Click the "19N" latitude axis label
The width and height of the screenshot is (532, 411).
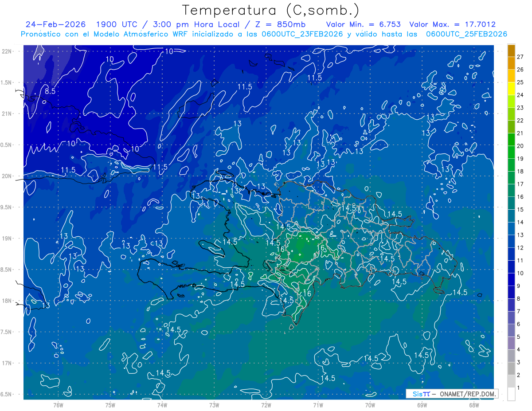pyautogui.click(x=7, y=239)
